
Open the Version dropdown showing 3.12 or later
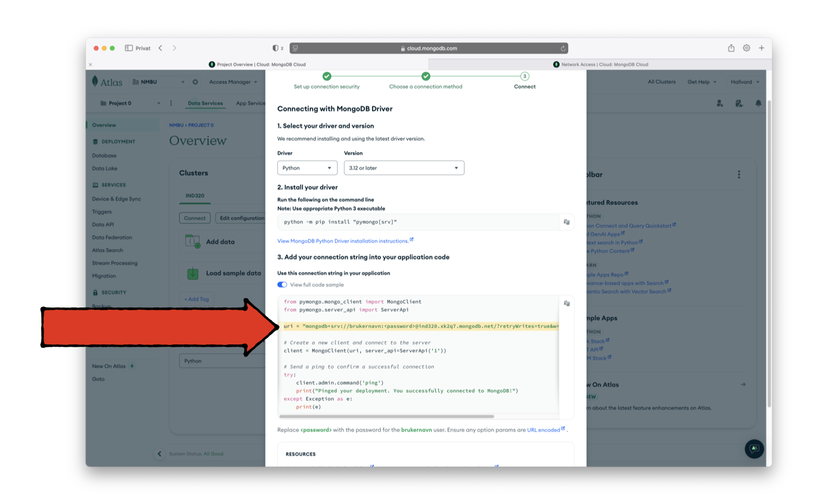pos(404,168)
